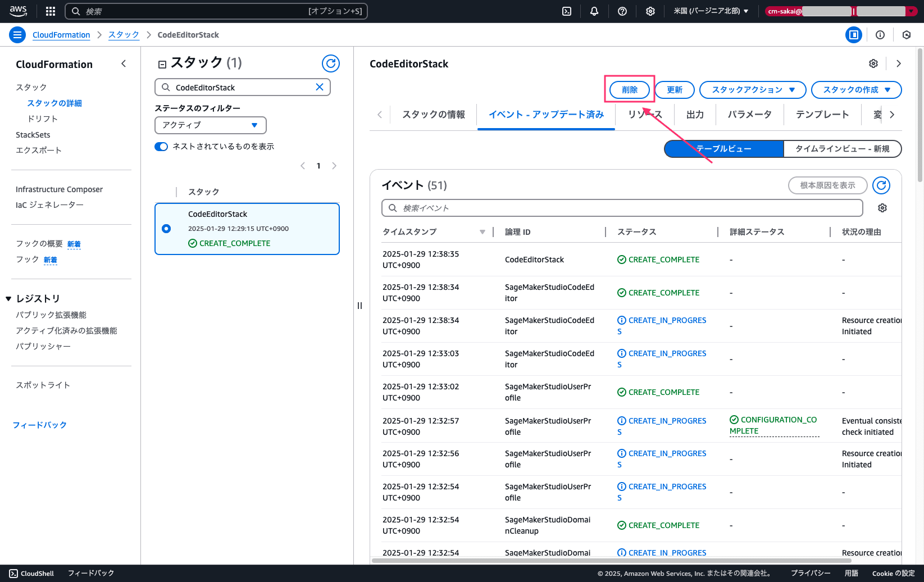The image size is (924, 582).
Task: Toggle the hamburger navigation menu
Action: 17,35
